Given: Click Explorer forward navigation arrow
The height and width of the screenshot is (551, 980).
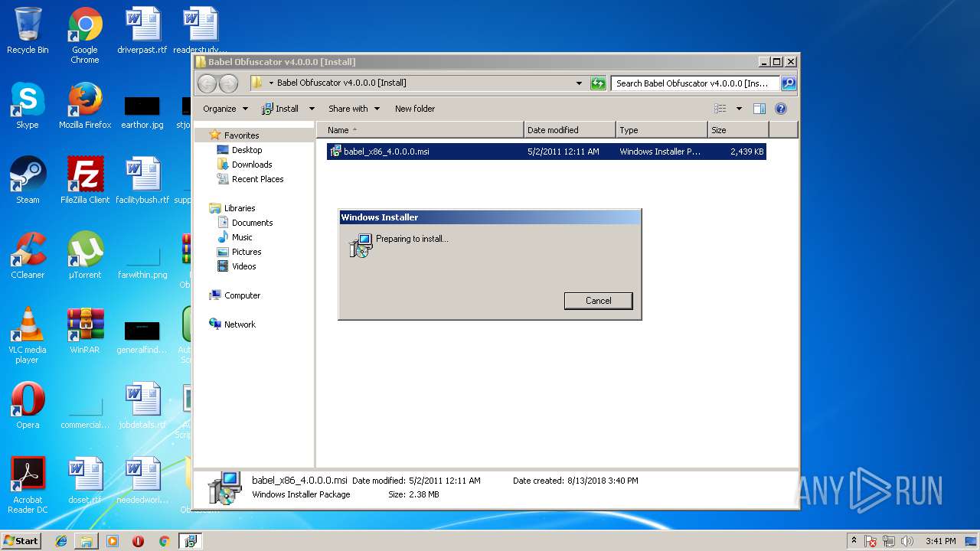Looking at the screenshot, I should pyautogui.click(x=228, y=83).
